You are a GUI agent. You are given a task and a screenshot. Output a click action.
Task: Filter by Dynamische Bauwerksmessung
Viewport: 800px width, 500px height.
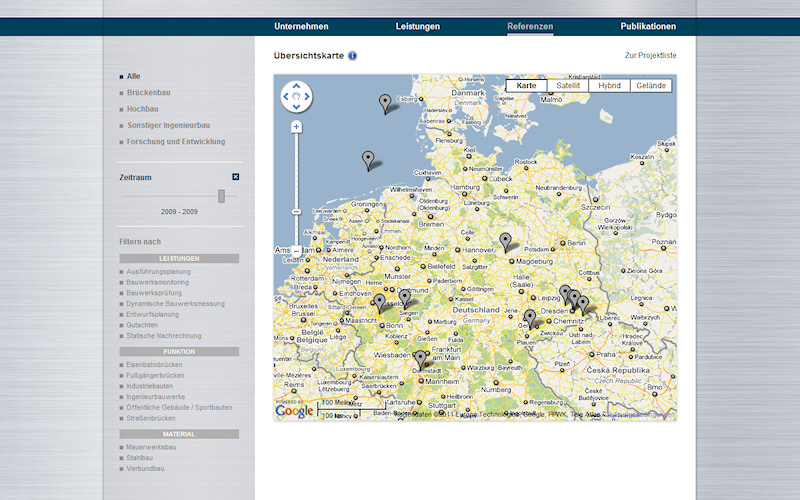[175, 304]
